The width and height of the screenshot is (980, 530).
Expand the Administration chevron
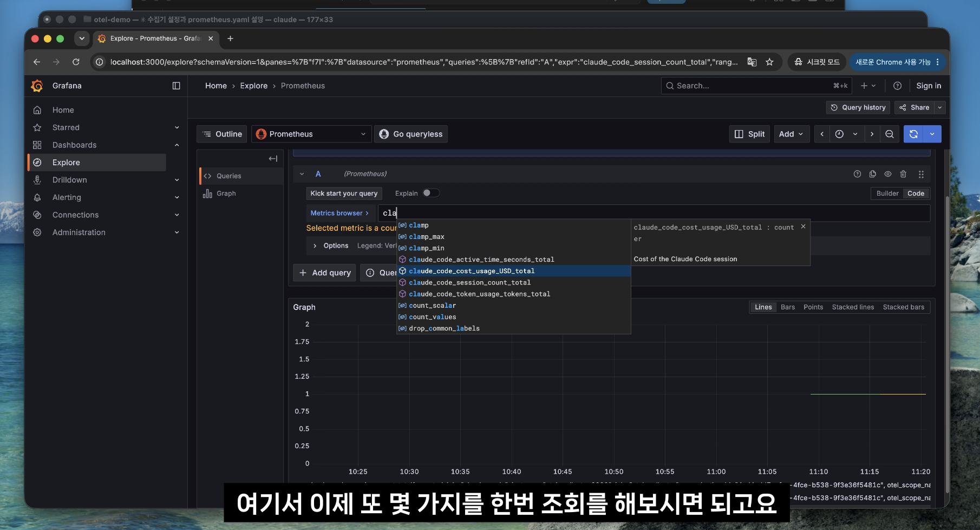pyautogui.click(x=177, y=232)
